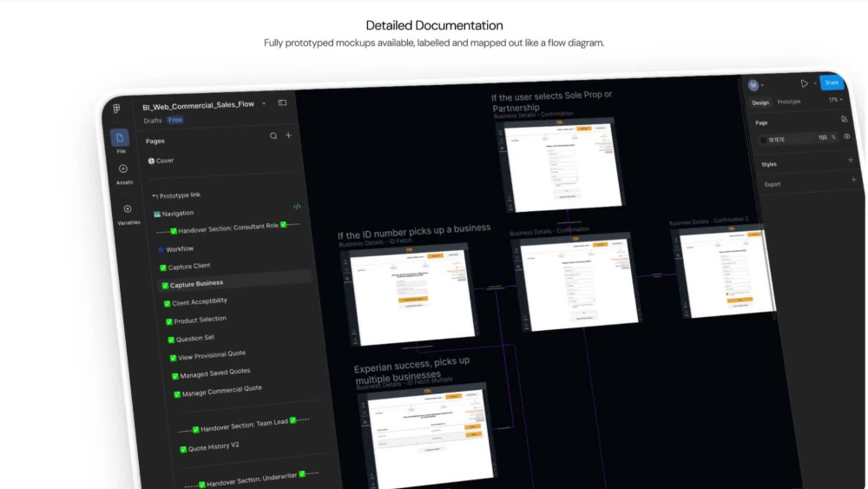
Task: Select the File sidebar icon
Action: click(x=120, y=137)
